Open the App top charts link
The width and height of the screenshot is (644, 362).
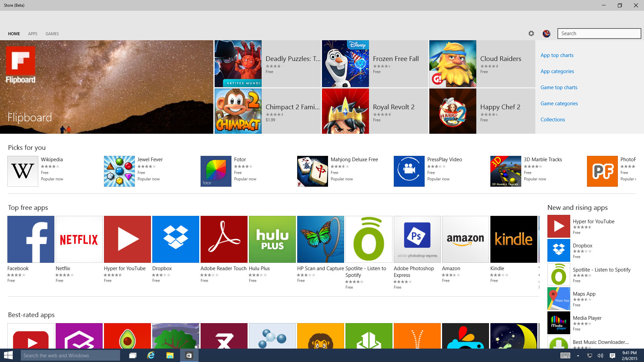(x=557, y=55)
